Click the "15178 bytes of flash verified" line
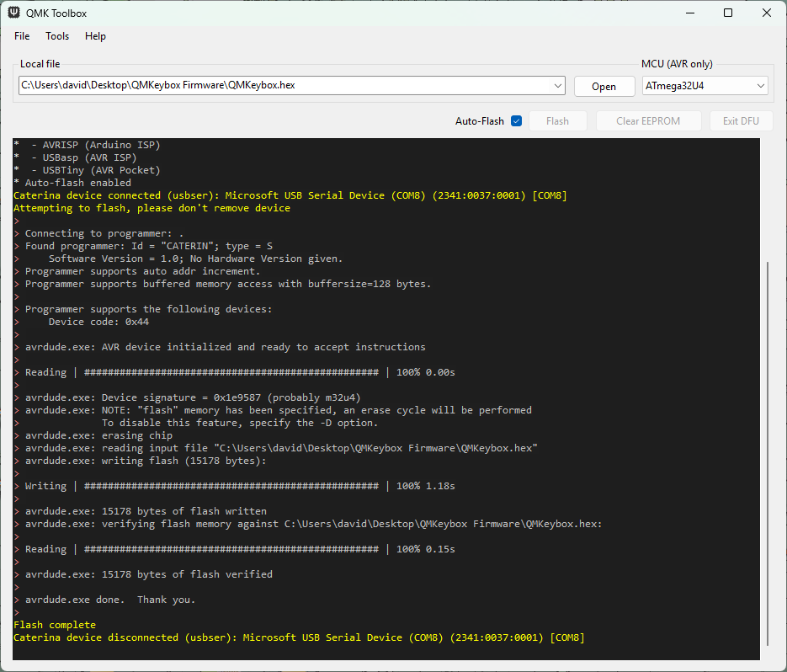The width and height of the screenshot is (787, 672). (x=149, y=574)
